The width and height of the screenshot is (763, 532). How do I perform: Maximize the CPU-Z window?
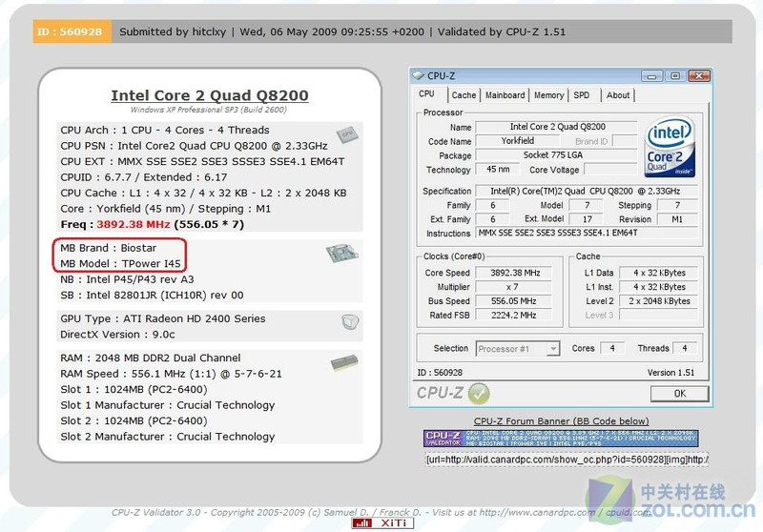point(675,76)
